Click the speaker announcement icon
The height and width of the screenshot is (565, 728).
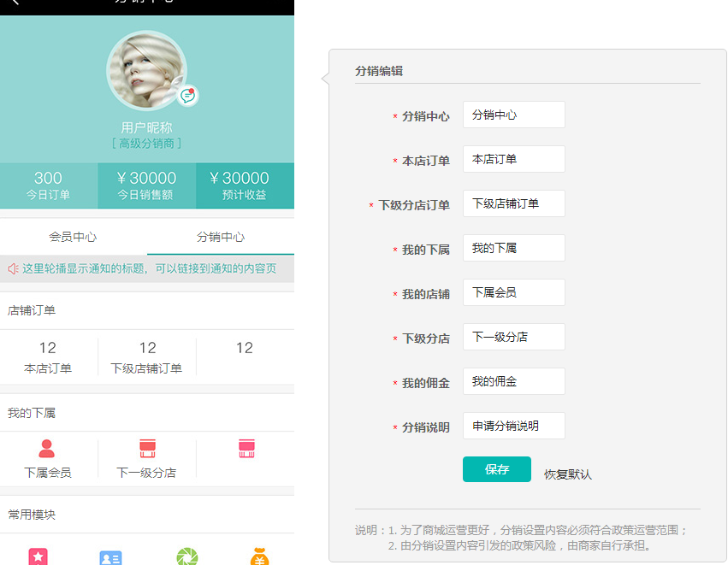13,268
